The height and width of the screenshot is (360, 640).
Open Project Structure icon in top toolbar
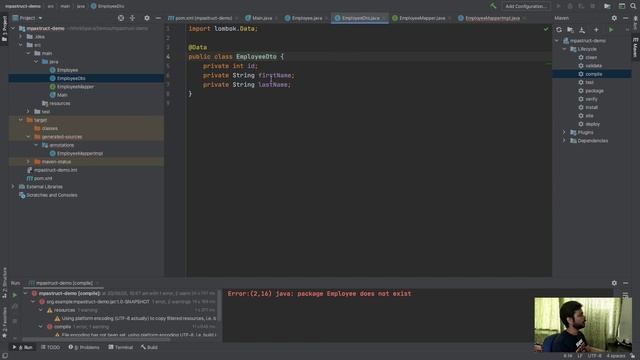pyautogui.click(x=607, y=6)
